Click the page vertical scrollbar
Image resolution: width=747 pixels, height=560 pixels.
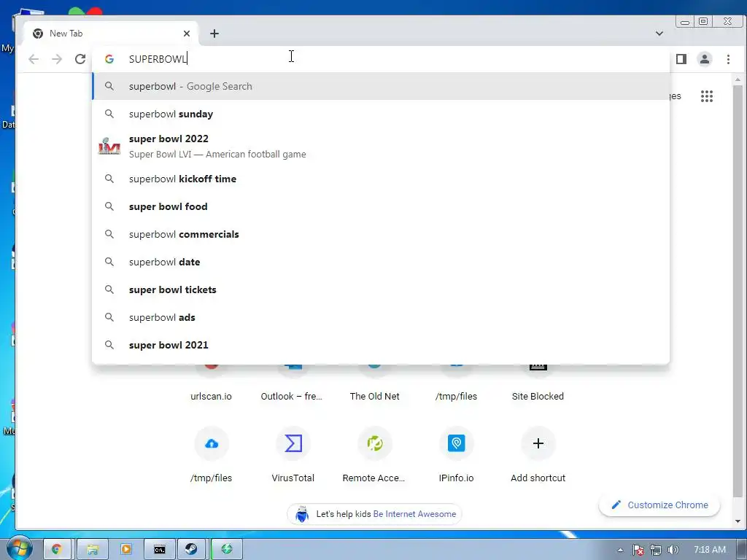coord(738,290)
